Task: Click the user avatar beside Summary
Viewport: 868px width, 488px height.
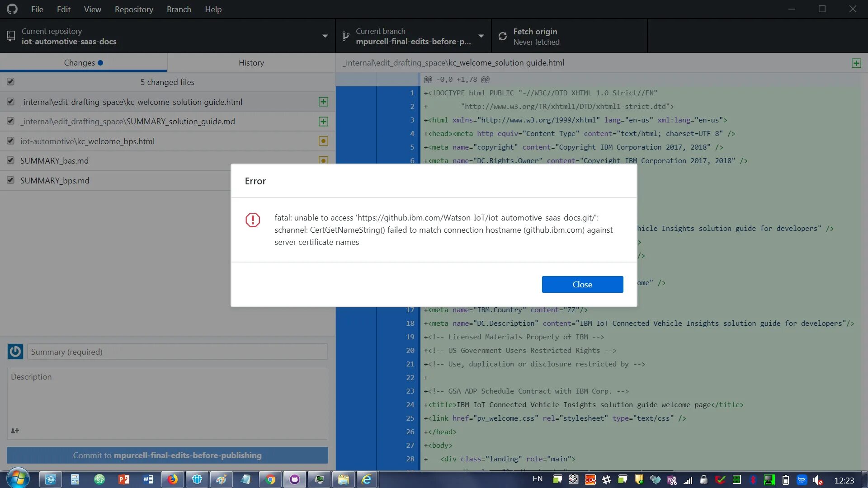Action: point(15,352)
